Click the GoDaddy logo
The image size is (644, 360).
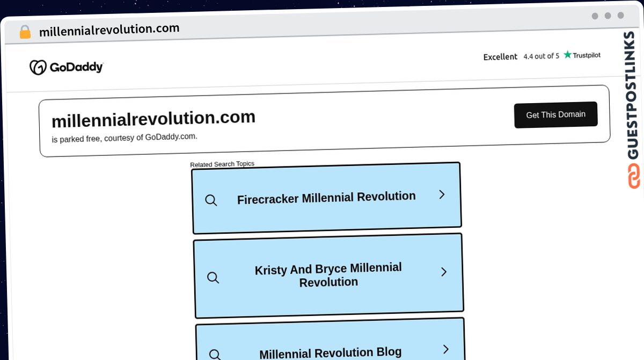click(67, 67)
